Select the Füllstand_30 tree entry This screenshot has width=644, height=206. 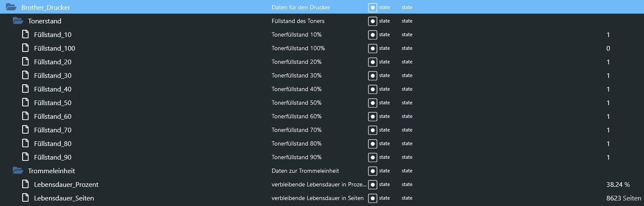(x=52, y=75)
